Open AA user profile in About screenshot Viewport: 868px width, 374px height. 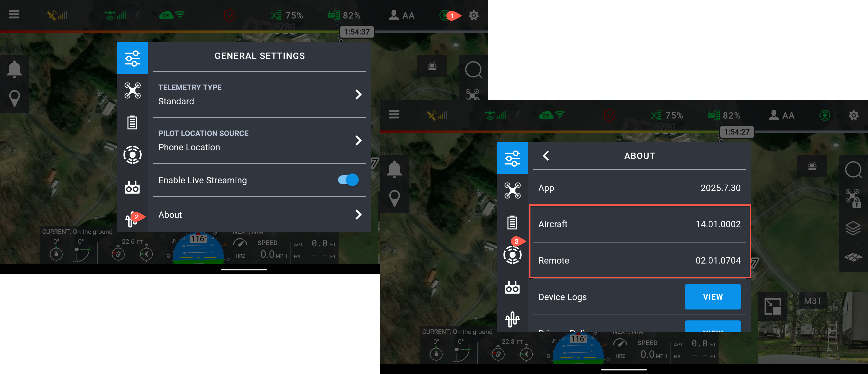click(x=781, y=116)
